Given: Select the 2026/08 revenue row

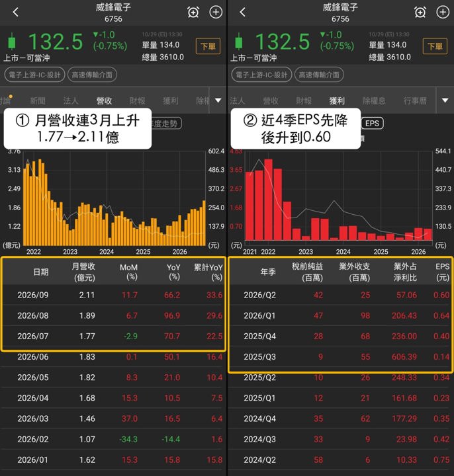Looking at the screenshot, I should pyautogui.click(x=113, y=315).
